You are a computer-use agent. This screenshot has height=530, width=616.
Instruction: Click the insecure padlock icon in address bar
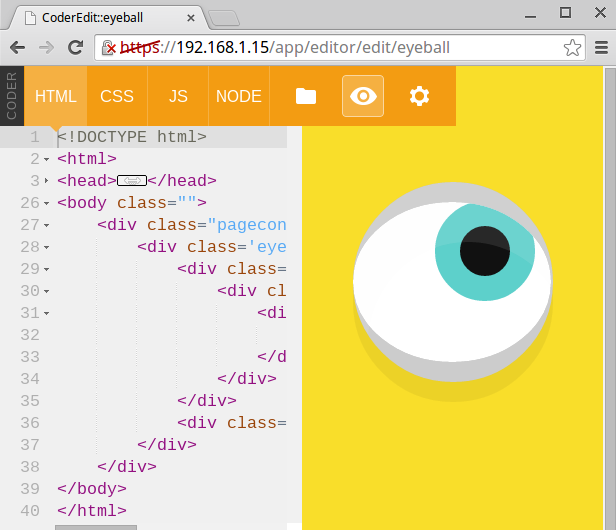pos(108,48)
